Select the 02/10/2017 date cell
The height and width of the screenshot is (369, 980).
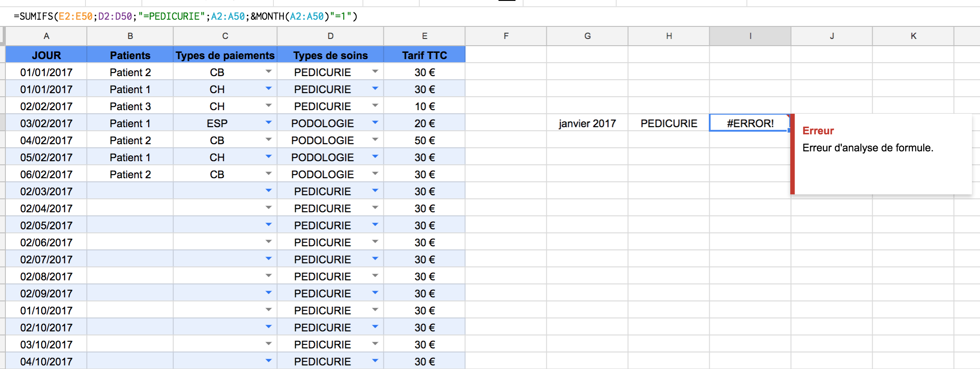click(x=46, y=327)
